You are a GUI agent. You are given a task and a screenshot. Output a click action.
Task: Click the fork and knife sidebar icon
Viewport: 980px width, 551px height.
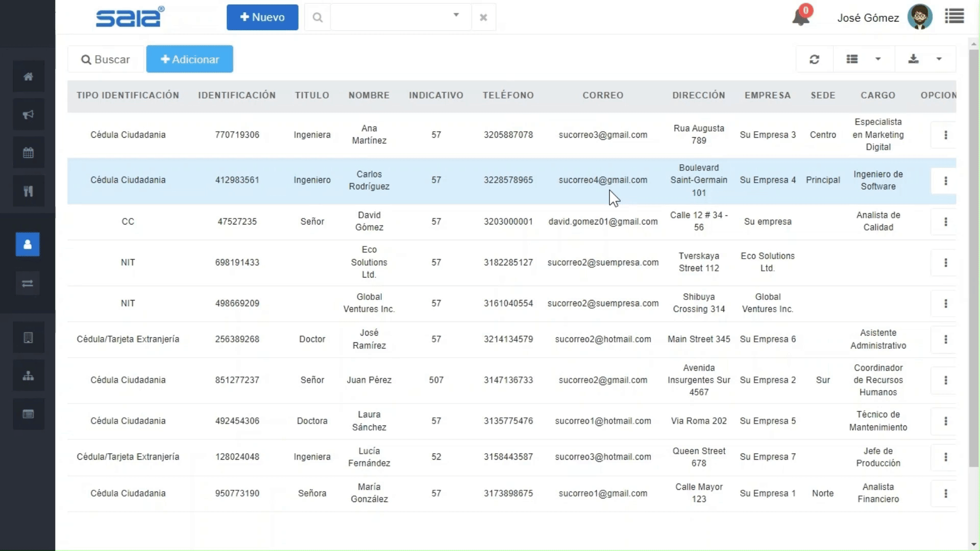click(x=28, y=191)
